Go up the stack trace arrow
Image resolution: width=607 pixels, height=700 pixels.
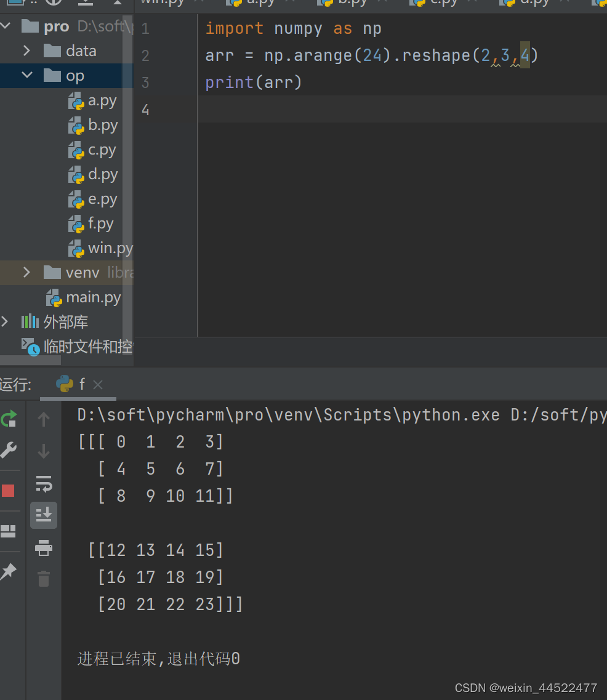44,419
